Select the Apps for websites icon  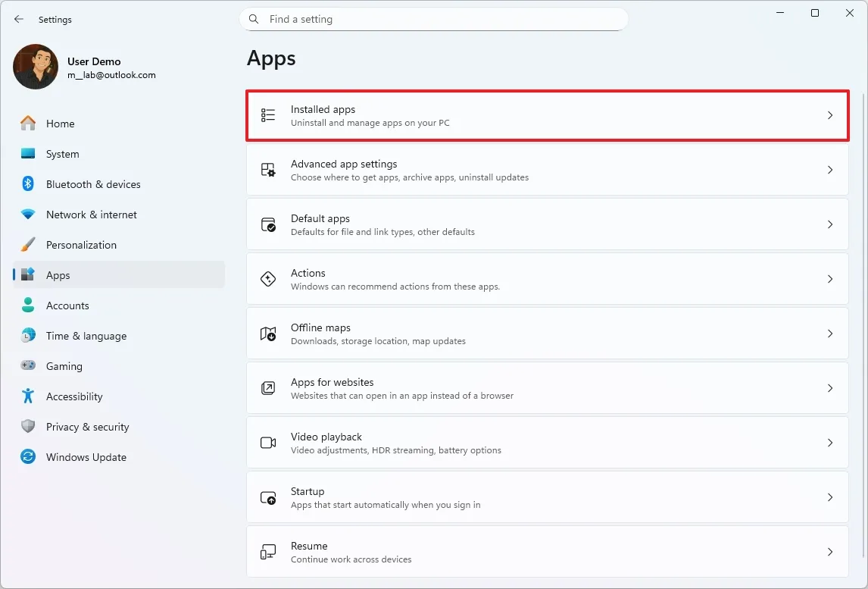coord(267,388)
